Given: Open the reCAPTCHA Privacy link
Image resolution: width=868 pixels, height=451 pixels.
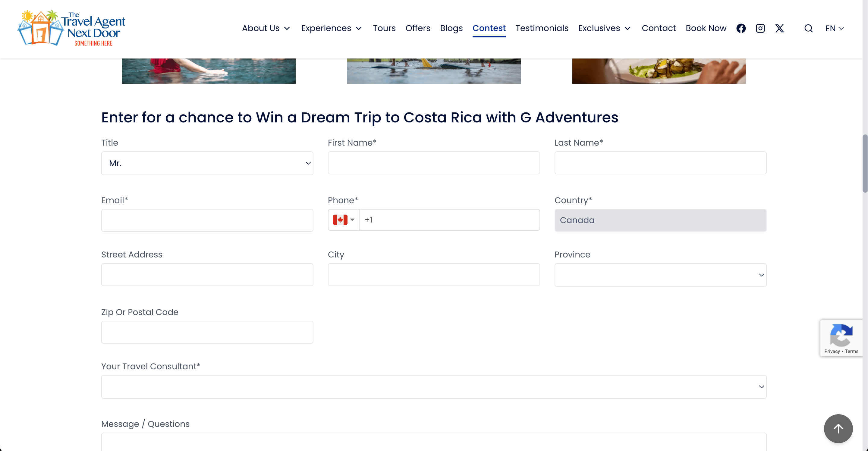Looking at the screenshot, I should tap(832, 351).
